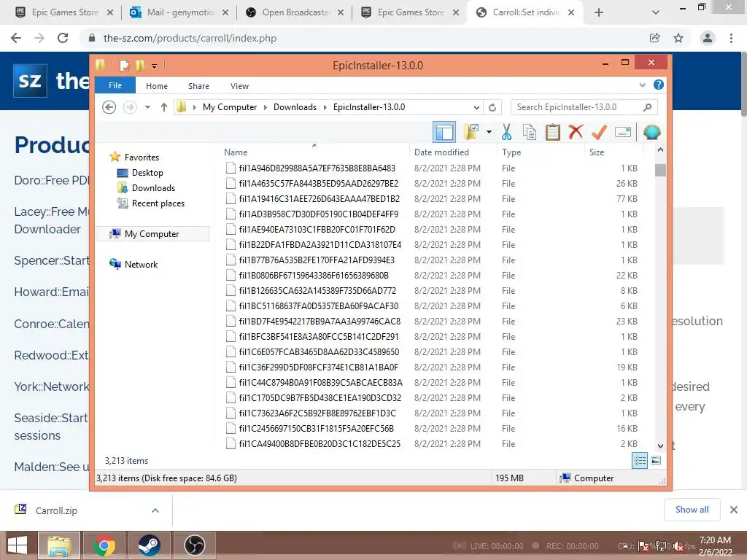Open Classic Shell settings shell icon

click(x=651, y=132)
